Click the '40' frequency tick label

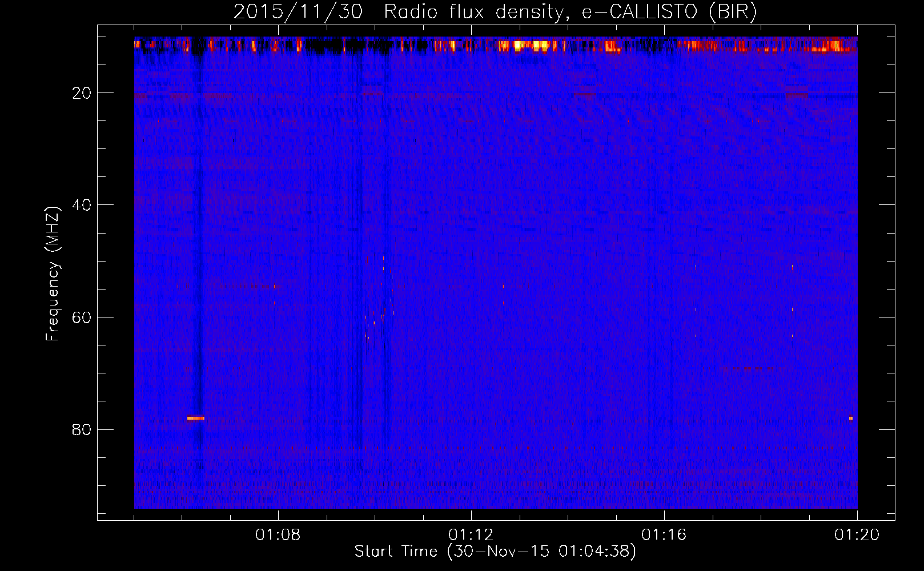point(82,205)
